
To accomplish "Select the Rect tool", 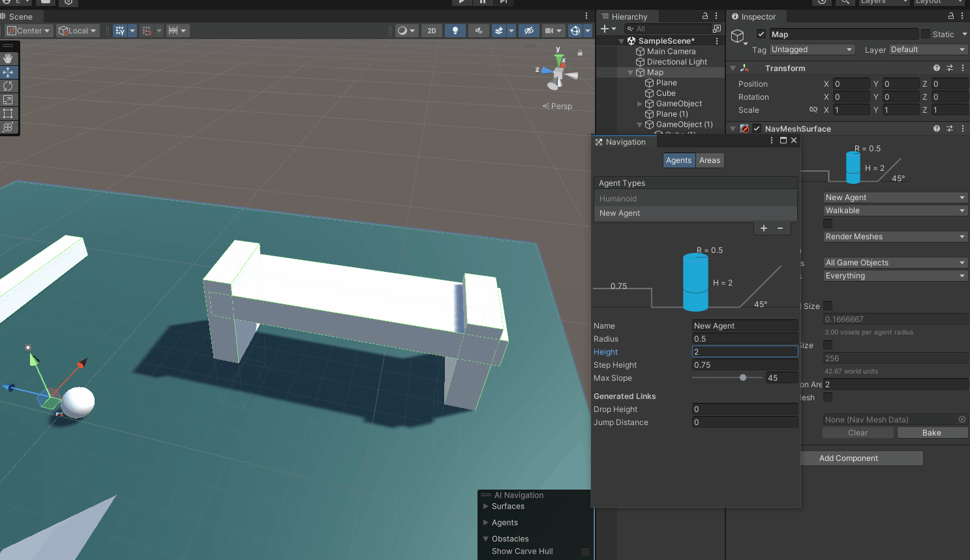I will pos(8,113).
